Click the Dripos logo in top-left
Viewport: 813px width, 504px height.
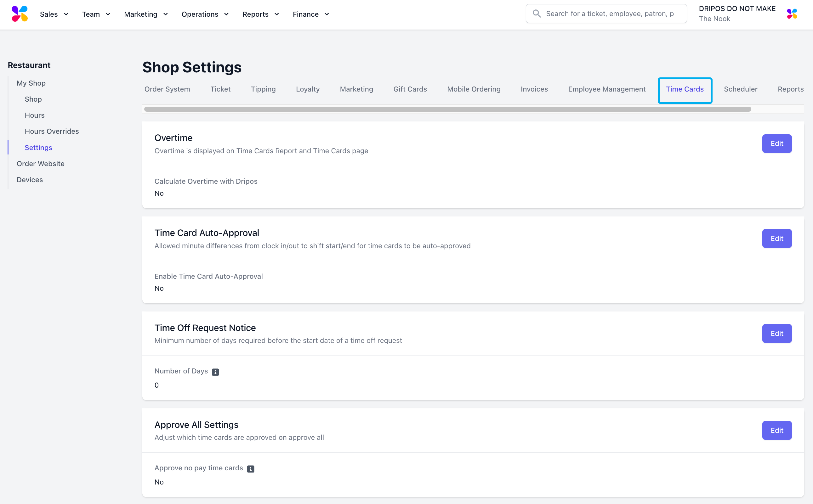[x=20, y=14]
